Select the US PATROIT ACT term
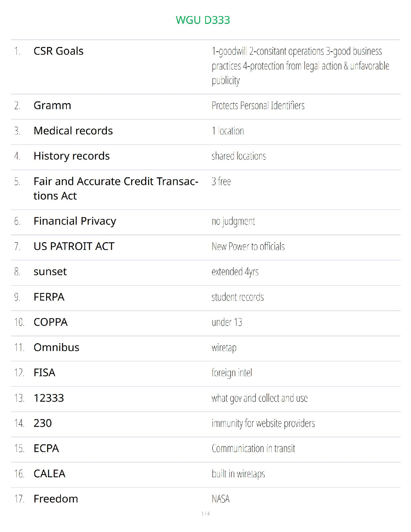 pos(74,246)
